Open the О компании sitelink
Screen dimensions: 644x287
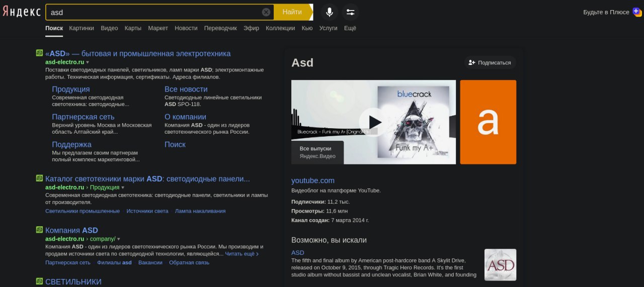pyautogui.click(x=185, y=117)
